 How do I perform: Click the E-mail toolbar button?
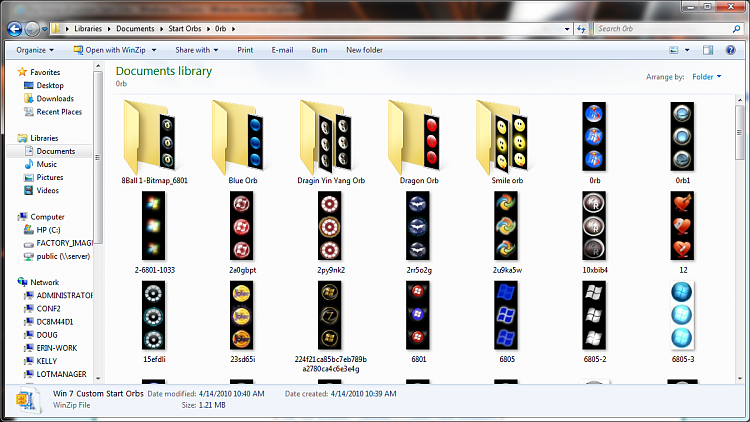point(282,50)
